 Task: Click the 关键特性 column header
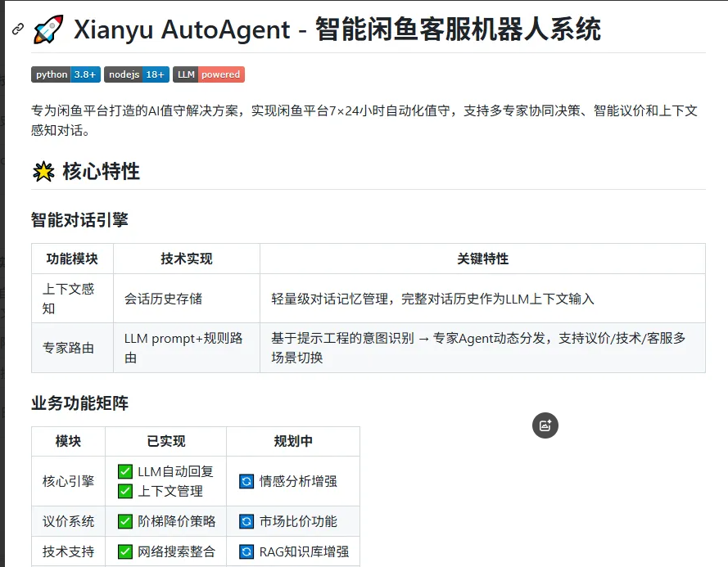483,259
